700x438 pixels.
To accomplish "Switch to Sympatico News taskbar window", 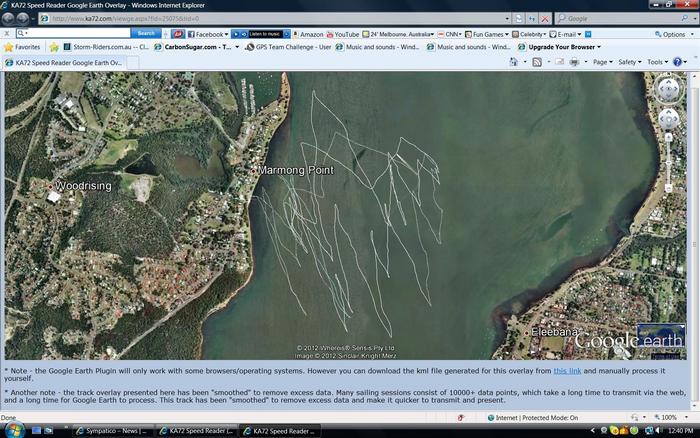I will (x=110, y=430).
